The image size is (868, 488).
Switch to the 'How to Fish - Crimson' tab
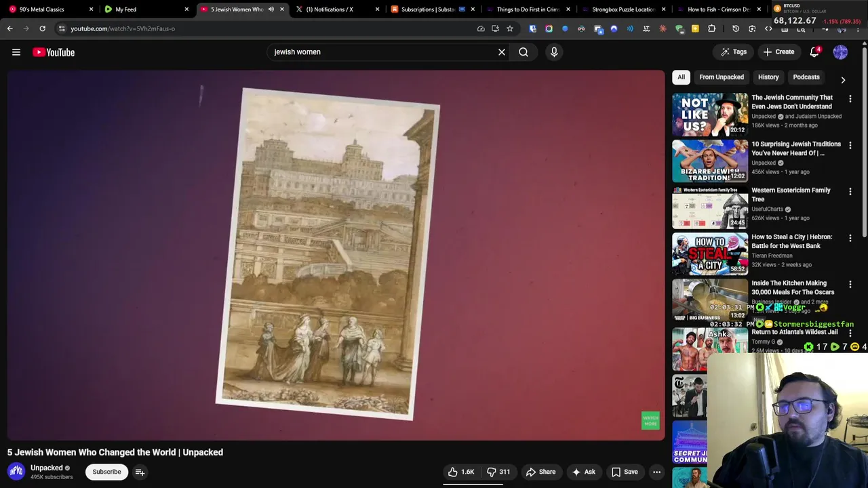point(718,9)
